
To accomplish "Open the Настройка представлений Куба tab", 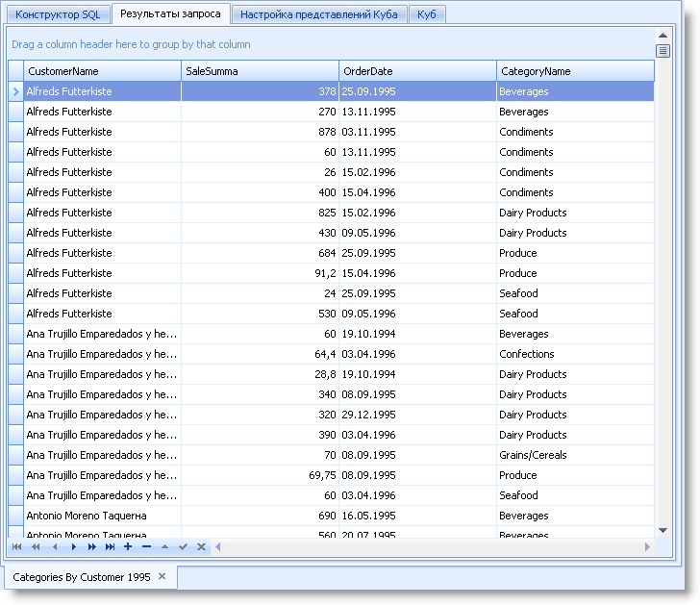I will (x=319, y=14).
